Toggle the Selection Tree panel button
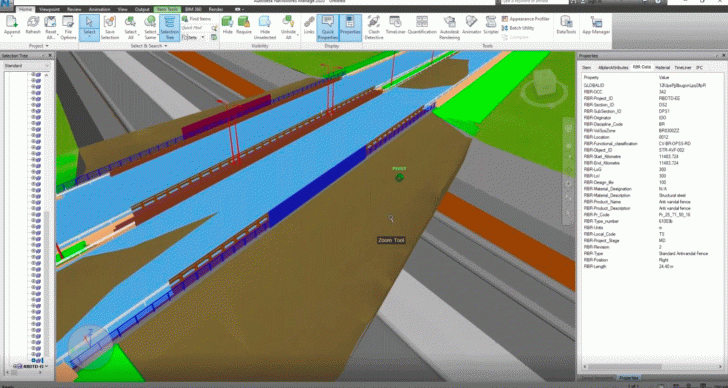 tap(169, 27)
